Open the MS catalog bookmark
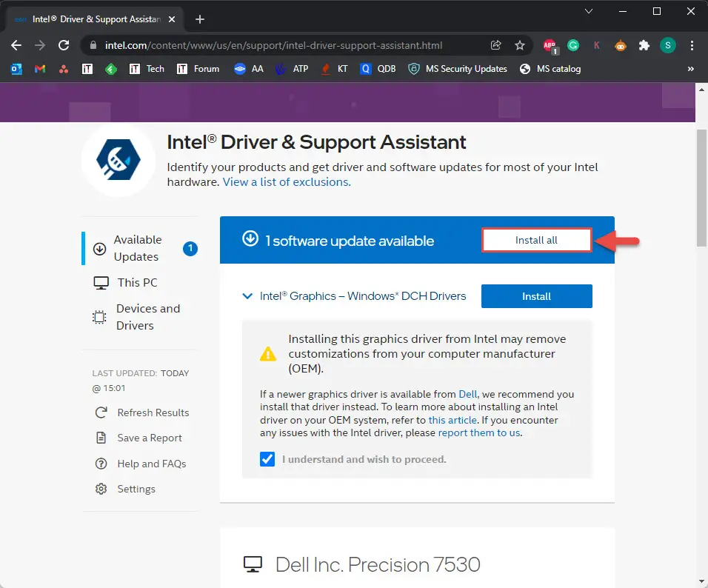Viewport: 708px width, 588px height. [550, 69]
